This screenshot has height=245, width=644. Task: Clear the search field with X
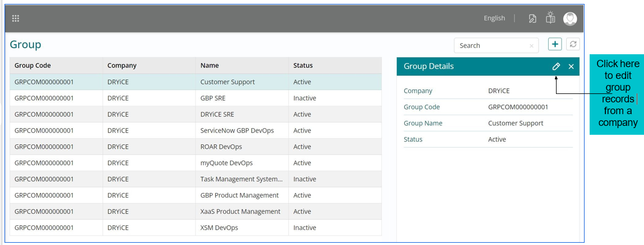pos(531,46)
